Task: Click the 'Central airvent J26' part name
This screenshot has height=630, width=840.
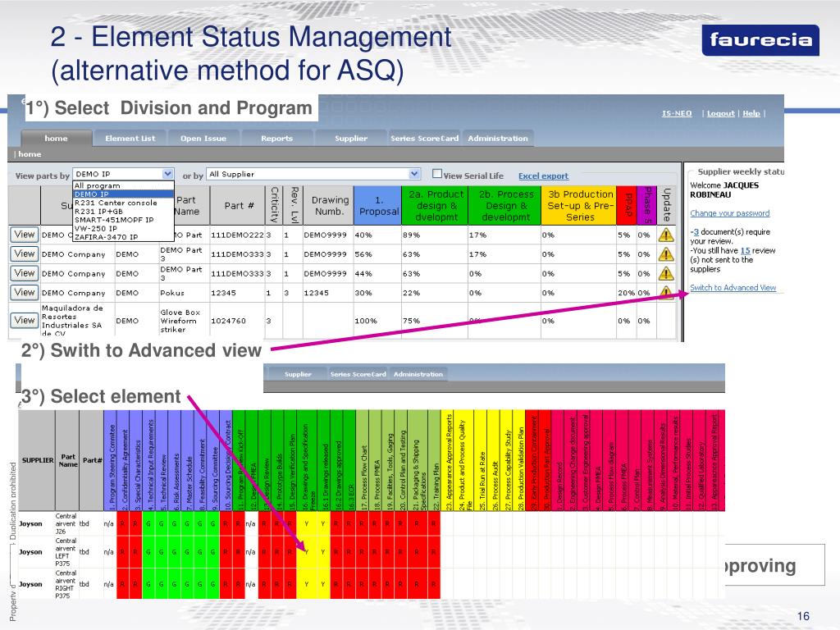Action: point(66,524)
